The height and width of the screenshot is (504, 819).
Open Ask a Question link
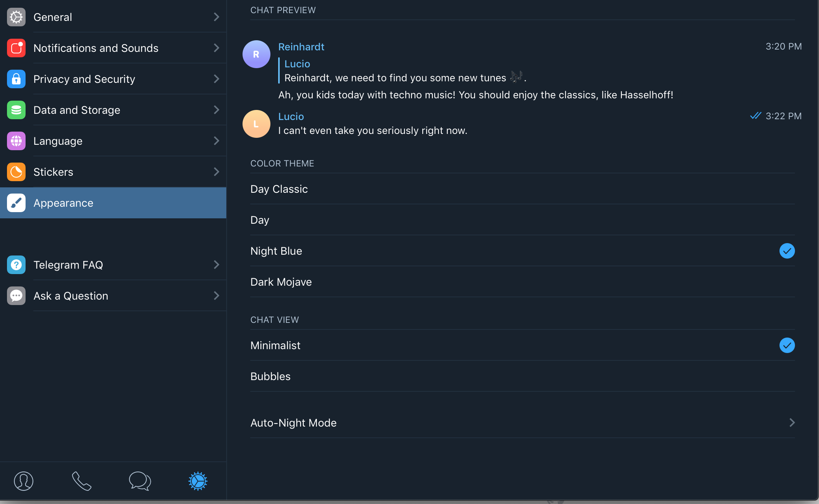71,296
